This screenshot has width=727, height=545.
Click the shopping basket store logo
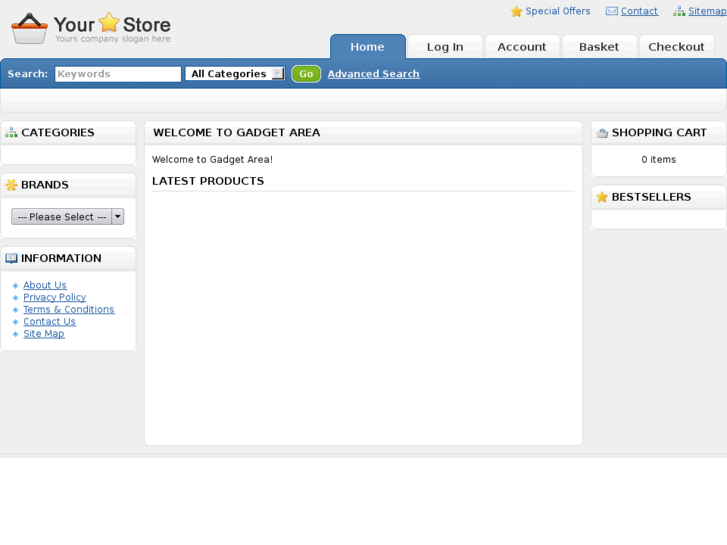(x=29, y=28)
